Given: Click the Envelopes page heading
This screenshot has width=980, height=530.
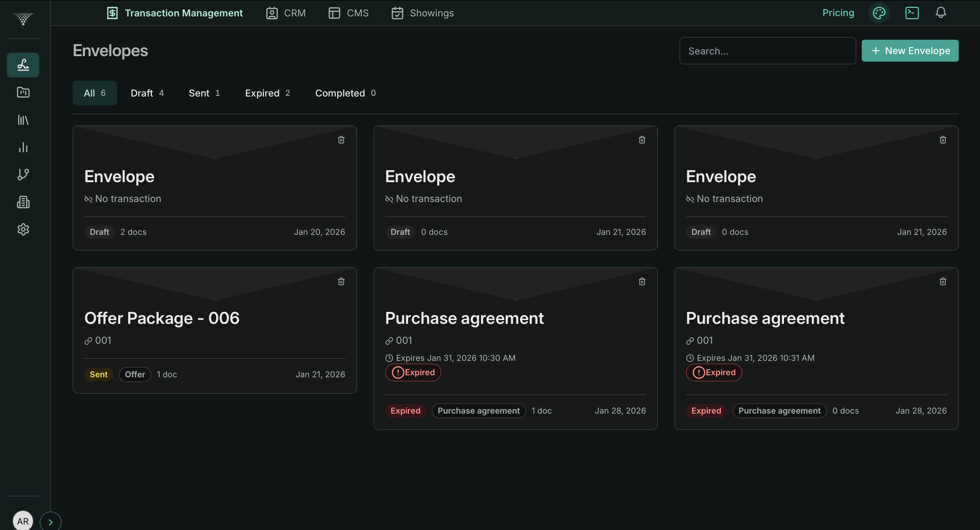Looking at the screenshot, I should point(110,51).
